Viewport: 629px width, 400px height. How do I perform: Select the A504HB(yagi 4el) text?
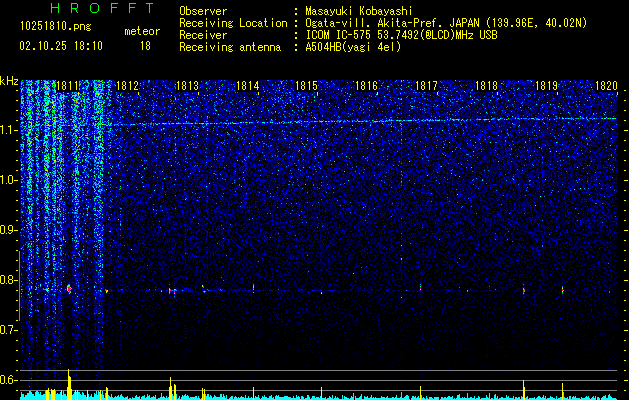coord(353,47)
